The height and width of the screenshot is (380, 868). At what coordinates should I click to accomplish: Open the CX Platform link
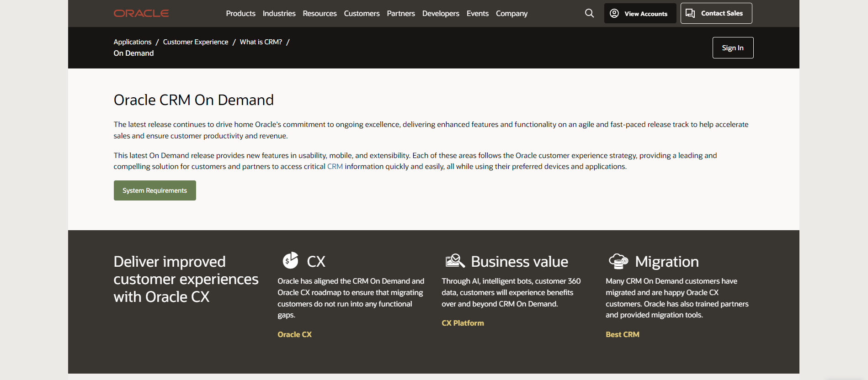point(463,323)
